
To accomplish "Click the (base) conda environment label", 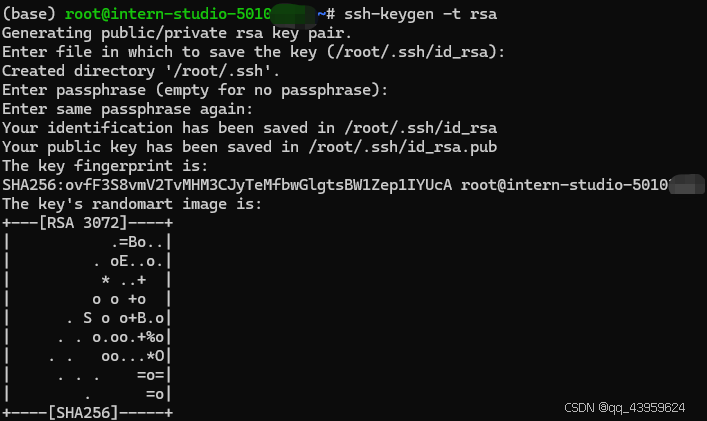I will coord(29,14).
